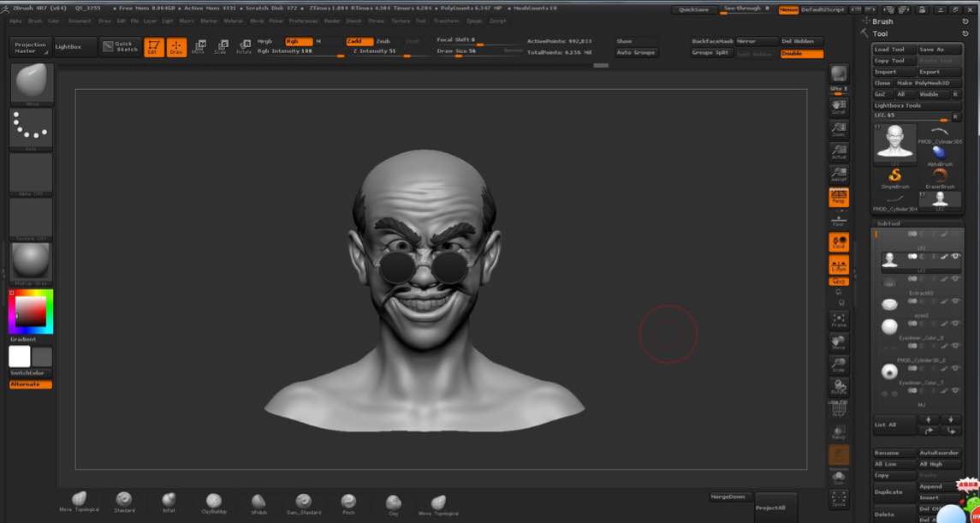
Task: Pick the ClayBuildup brush on the bottom shelf
Action: [213, 502]
